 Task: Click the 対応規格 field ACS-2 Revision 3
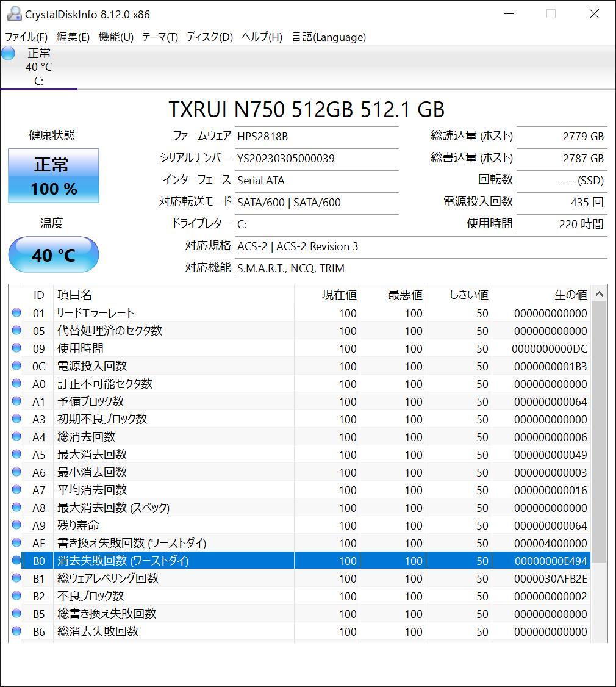[x=421, y=246]
